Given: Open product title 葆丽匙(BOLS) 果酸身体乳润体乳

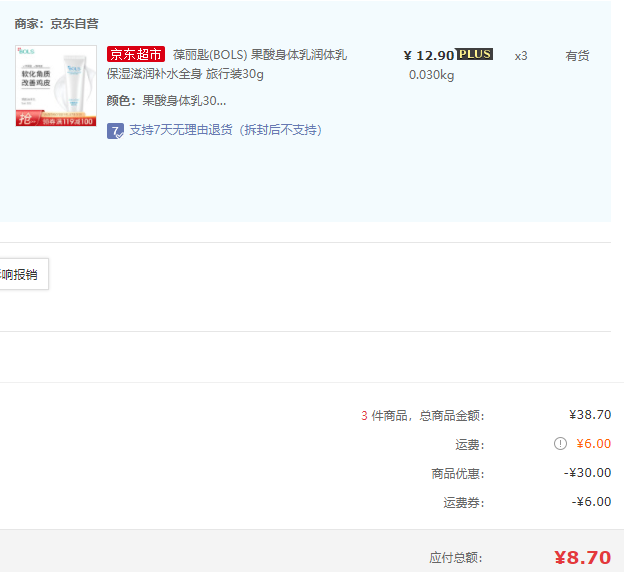Looking at the screenshot, I should click(x=259, y=55).
